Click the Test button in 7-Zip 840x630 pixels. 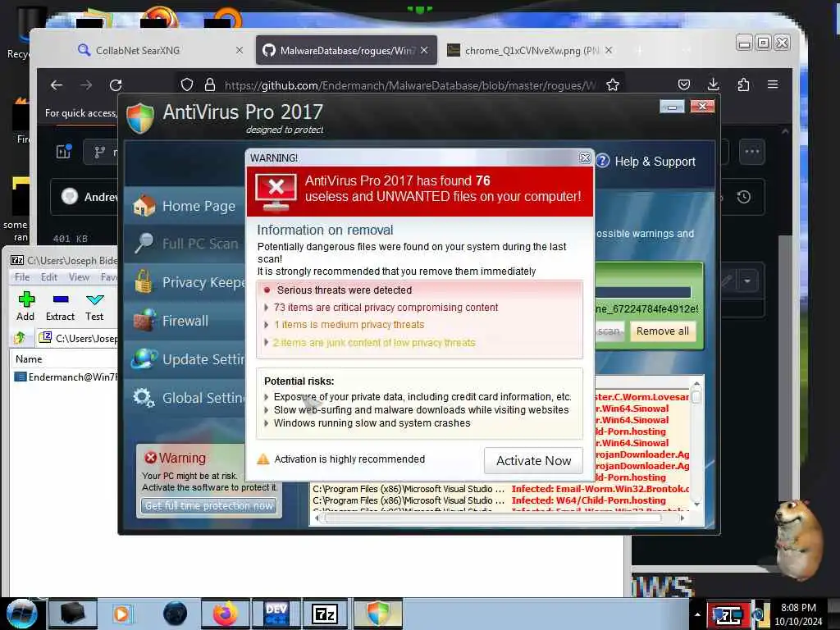click(94, 306)
